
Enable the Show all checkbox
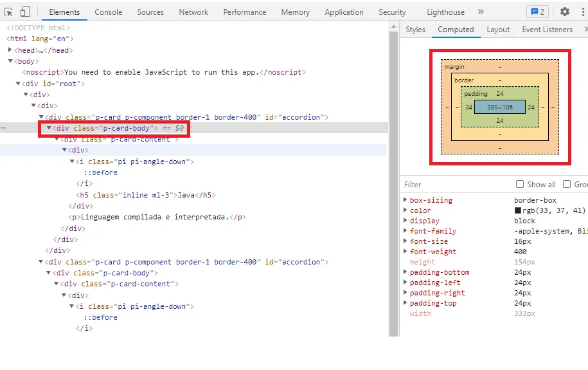[x=520, y=184]
